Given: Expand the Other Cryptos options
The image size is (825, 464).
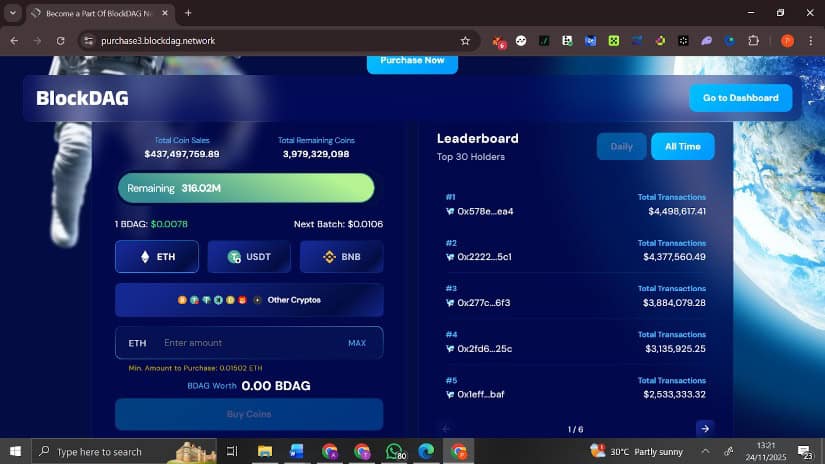Looking at the screenshot, I should pos(249,300).
